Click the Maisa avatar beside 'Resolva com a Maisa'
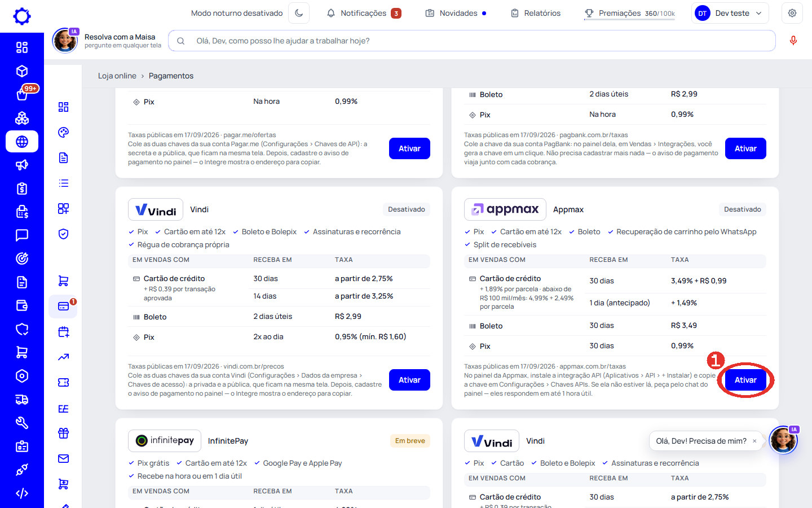812x508 pixels. click(x=65, y=41)
